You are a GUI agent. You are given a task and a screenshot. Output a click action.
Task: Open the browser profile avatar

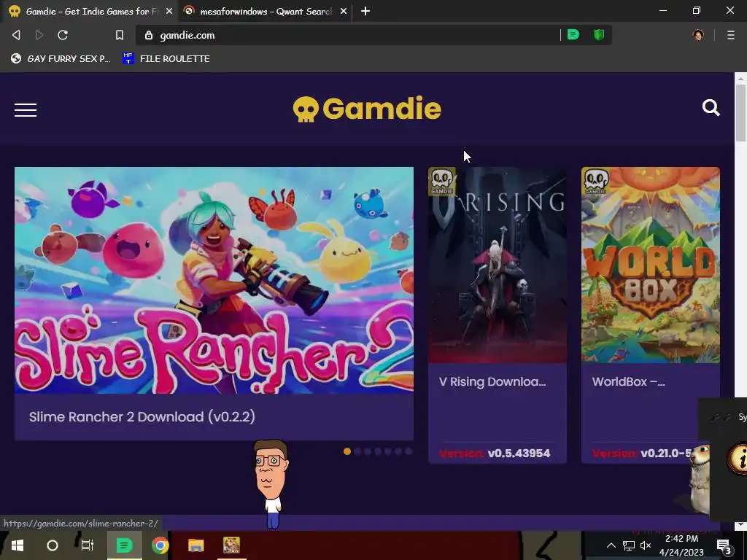click(698, 35)
